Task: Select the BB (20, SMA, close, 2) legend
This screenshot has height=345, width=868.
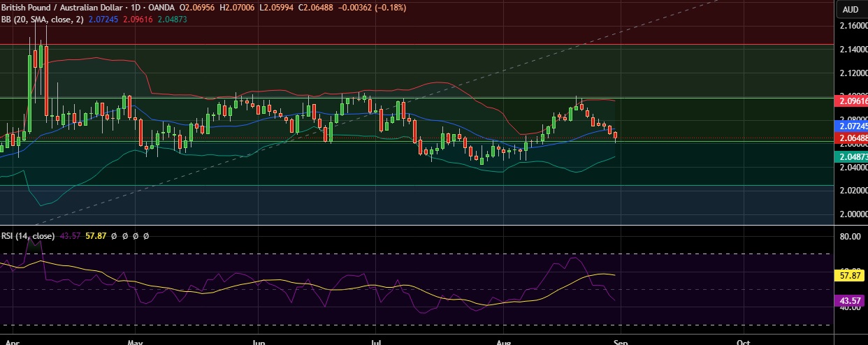Action: coord(43,20)
